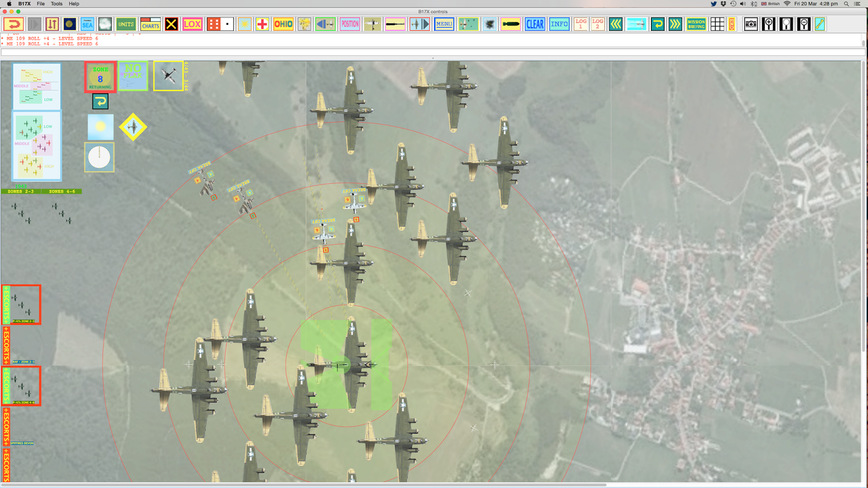Click the flak burst toolbar icon
Screen dimensions: 868x488
pyautogui.click(x=489, y=24)
